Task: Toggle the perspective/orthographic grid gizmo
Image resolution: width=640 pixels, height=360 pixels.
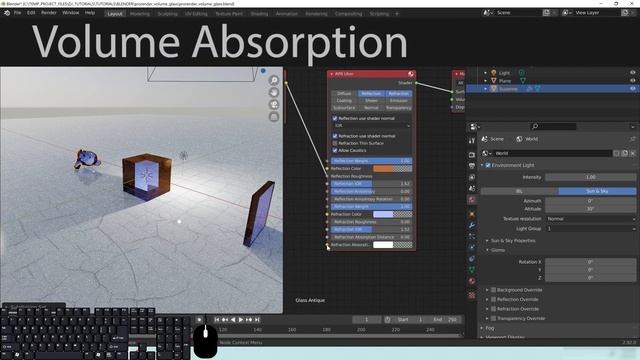Action: 274,117
